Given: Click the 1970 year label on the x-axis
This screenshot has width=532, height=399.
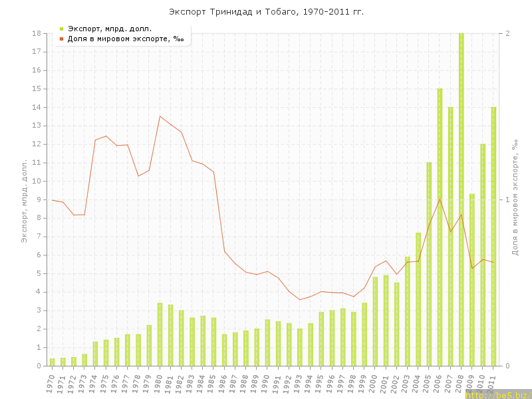Looking at the screenshot, I should pyautogui.click(x=51, y=383).
